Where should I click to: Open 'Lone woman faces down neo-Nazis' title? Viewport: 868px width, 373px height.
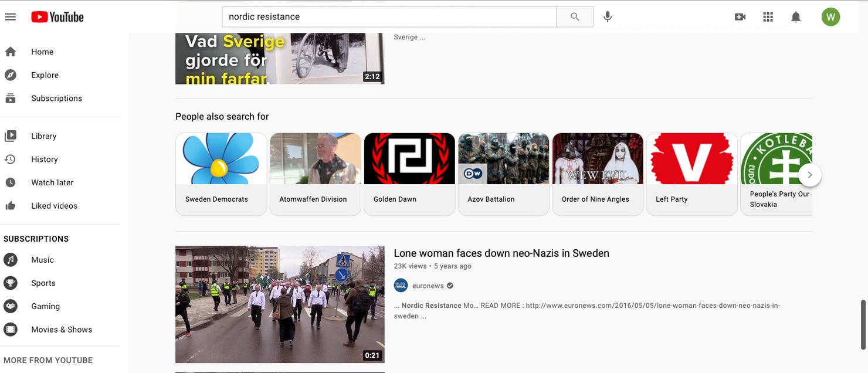501,253
